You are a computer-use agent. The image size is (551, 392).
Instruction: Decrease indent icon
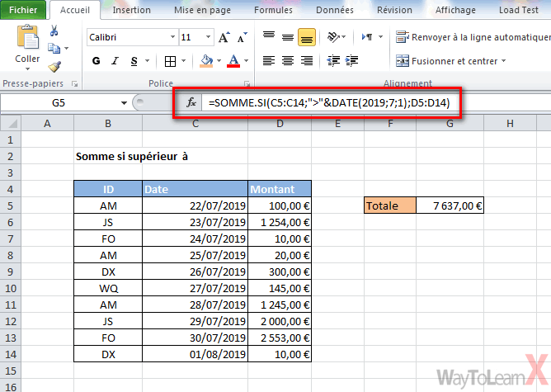tap(333, 61)
